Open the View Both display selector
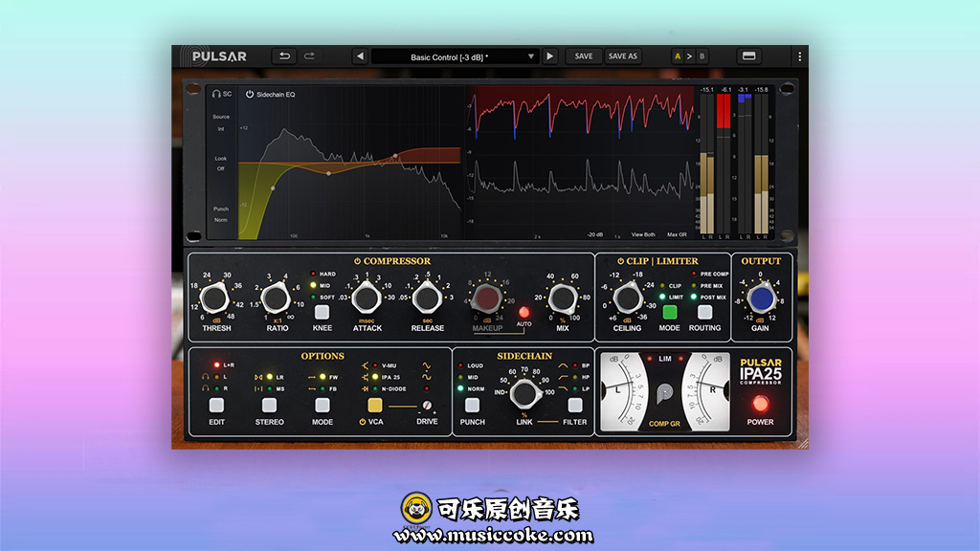 643,234
